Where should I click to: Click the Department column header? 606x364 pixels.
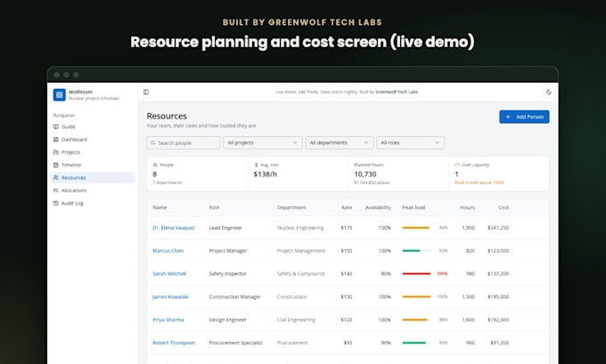click(291, 207)
